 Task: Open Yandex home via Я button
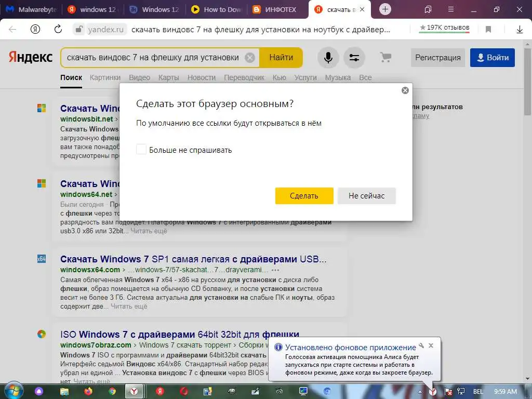(35, 30)
